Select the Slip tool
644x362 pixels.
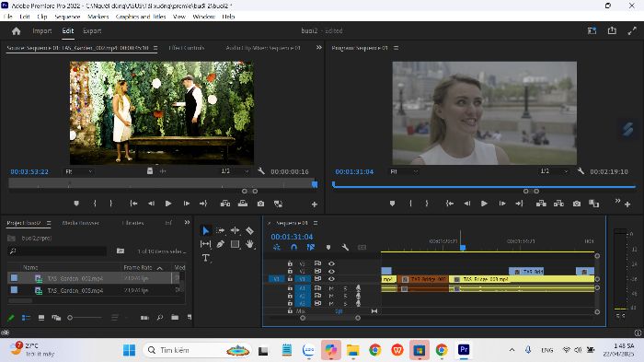pyautogui.click(x=206, y=244)
